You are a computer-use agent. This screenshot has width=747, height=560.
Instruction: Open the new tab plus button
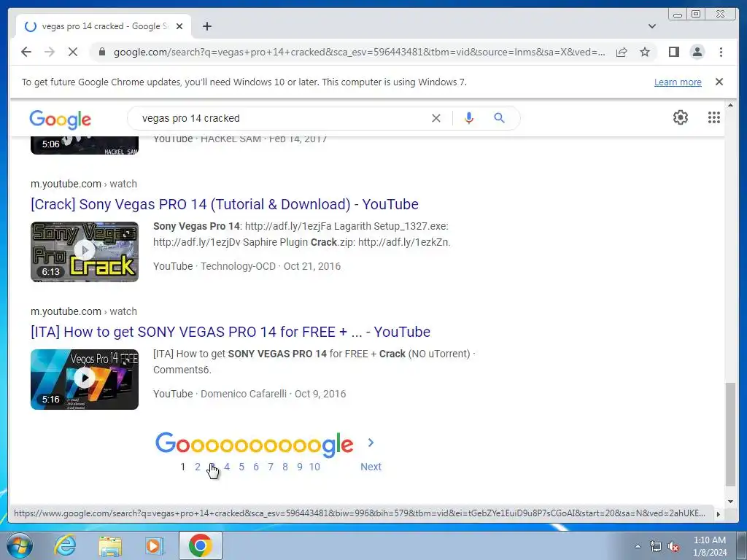[x=206, y=26]
